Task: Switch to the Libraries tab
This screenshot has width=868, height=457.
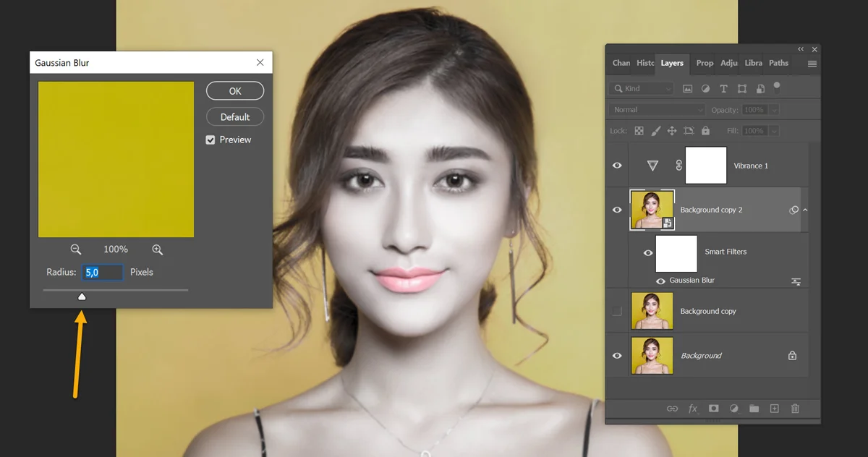Action: coord(754,63)
